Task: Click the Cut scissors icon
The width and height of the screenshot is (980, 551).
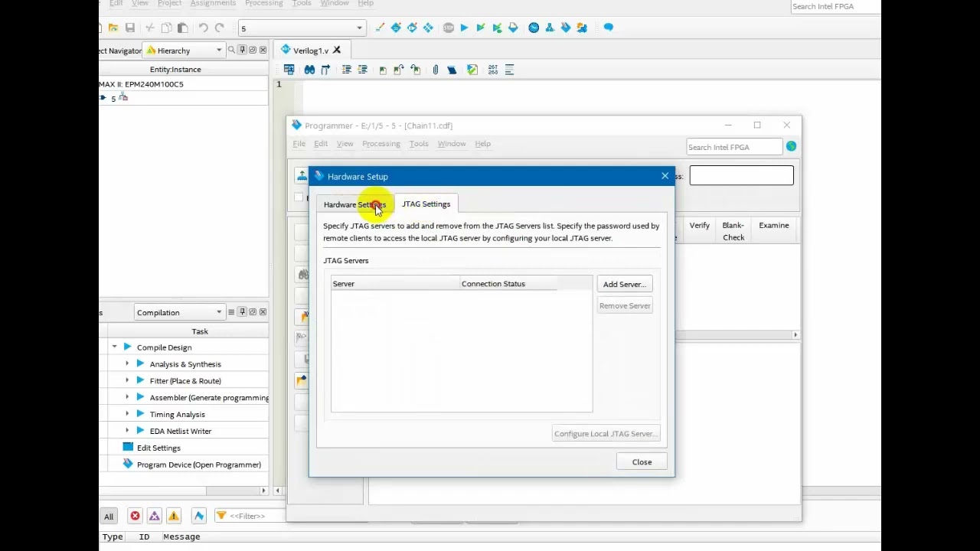Action: coord(150,28)
